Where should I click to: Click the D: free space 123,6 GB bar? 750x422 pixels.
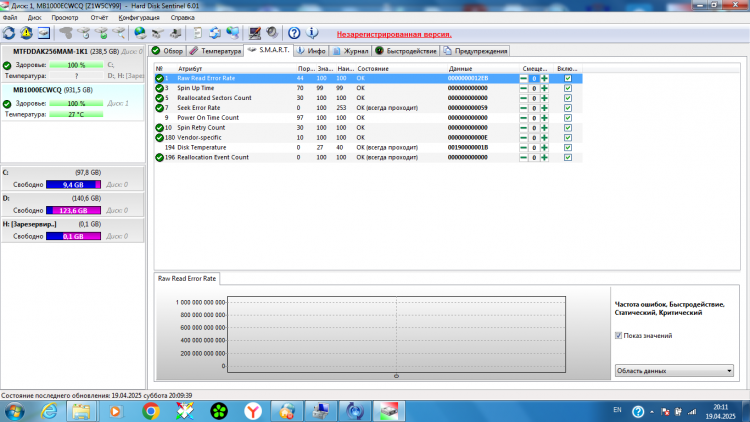tap(73, 211)
